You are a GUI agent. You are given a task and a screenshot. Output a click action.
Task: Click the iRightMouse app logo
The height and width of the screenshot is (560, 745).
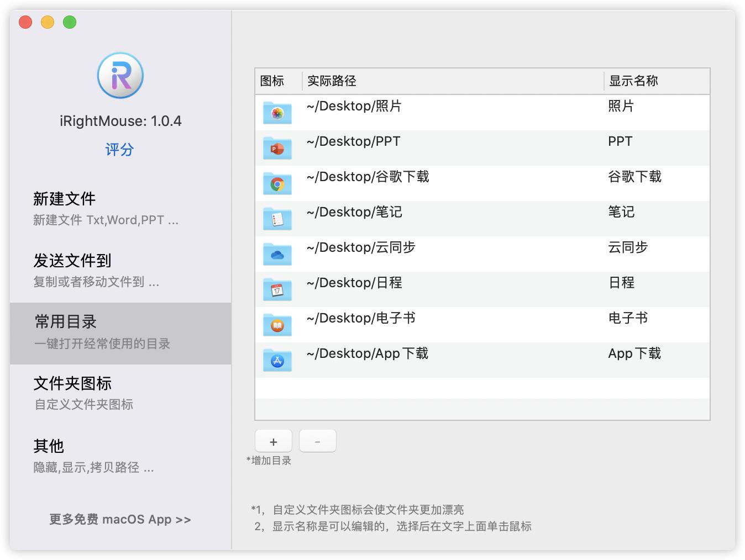[x=120, y=76]
